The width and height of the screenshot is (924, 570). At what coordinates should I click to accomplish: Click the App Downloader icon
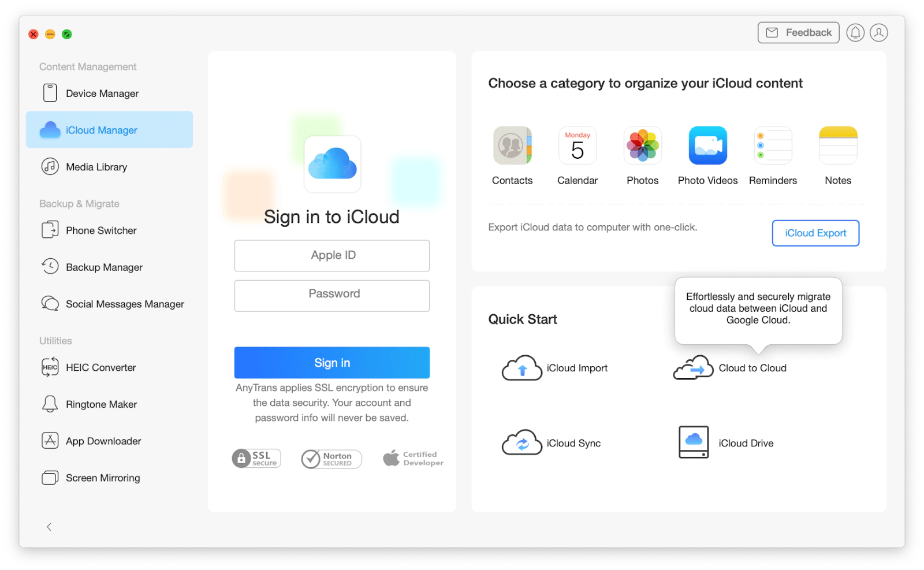pyautogui.click(x=50, y=441)
